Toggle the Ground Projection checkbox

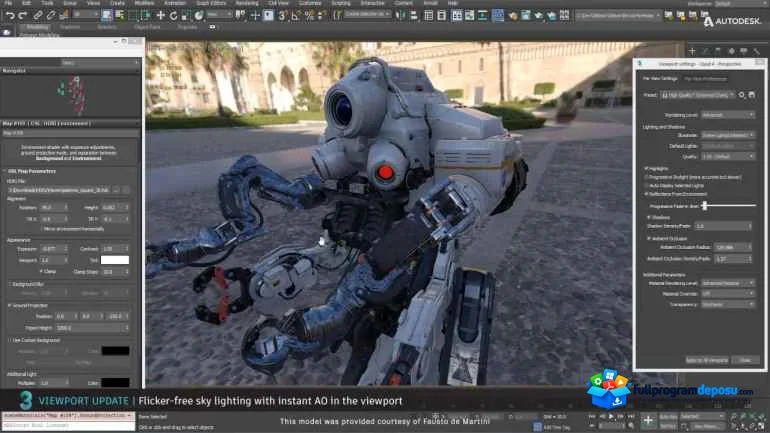[9, 305]
